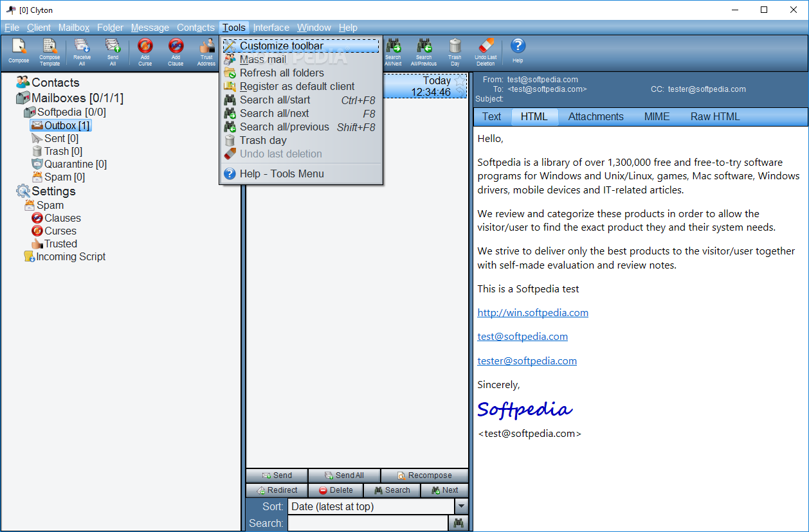The width and height of the screenshot is (809, 532).
Task: Click the Search input field
Action: click(368, 524)
